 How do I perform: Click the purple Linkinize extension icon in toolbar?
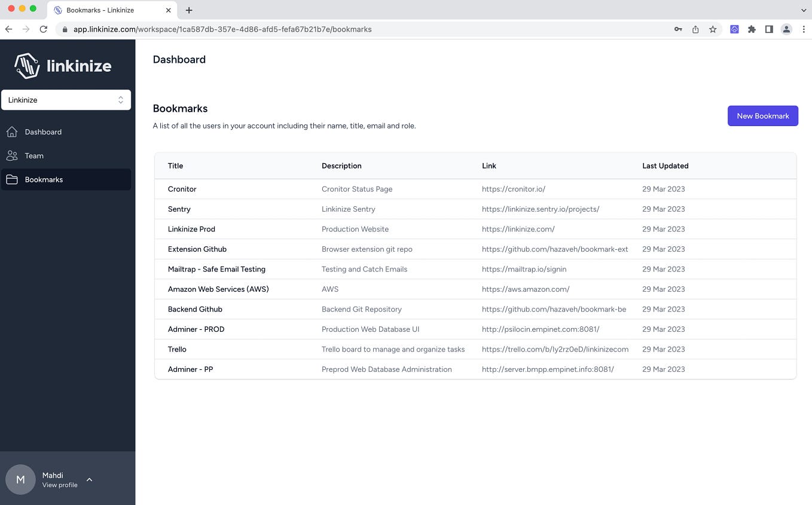click(x=734, y=29)
